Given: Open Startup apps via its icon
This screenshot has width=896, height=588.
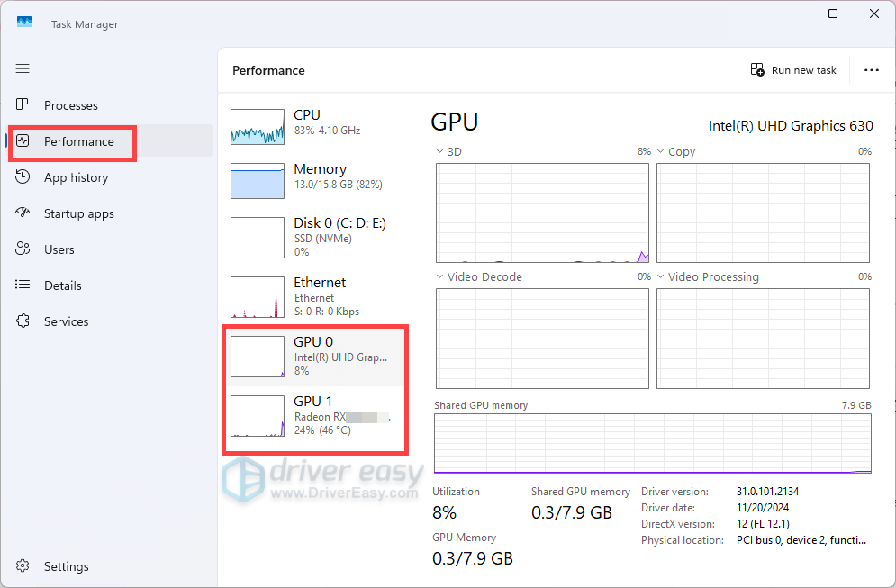Looking at the screenshot, I should pos(24,213).
